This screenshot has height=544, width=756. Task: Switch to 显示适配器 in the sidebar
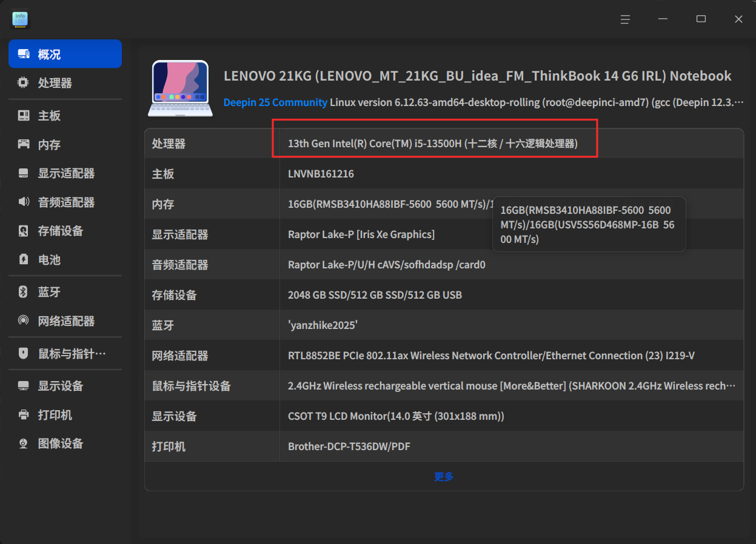click(65, 173)
